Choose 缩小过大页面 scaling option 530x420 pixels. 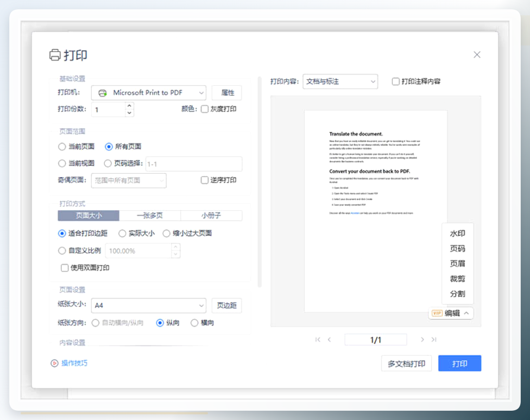166,233
